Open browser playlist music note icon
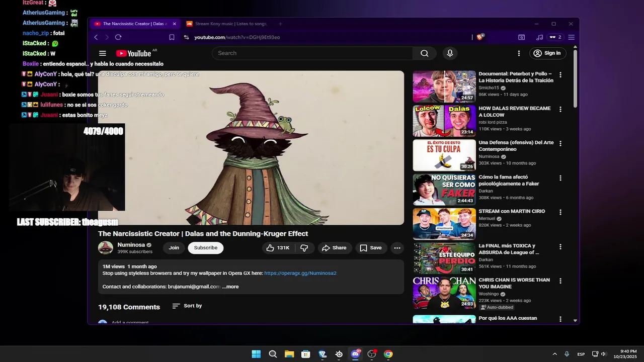 pyautogui.click(x=539, y=37)
